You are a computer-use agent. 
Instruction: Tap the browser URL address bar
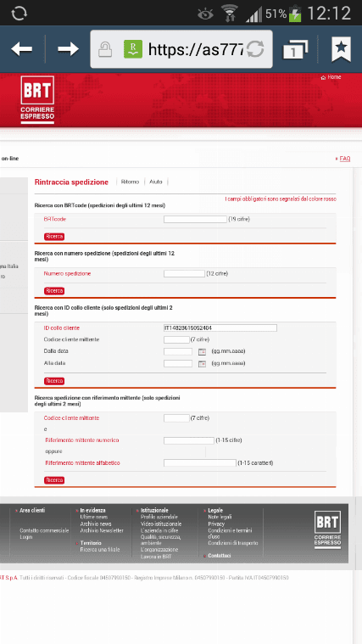click(181, 49)
